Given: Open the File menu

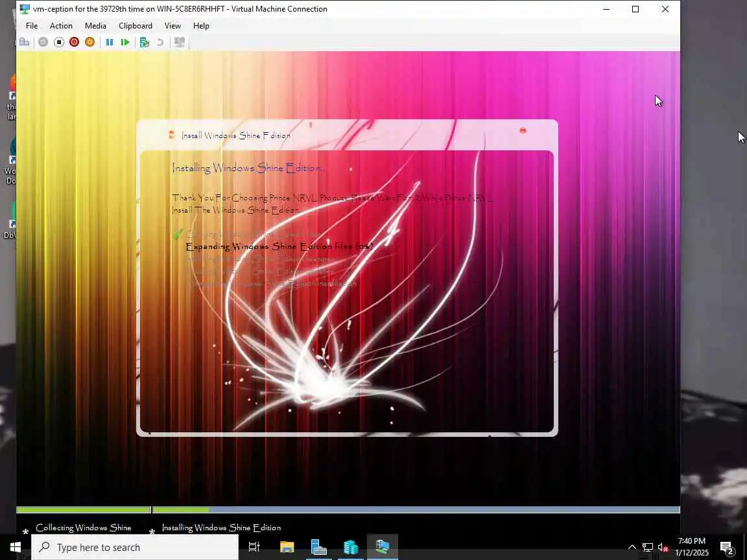Looking at the screenshot, I should [x=32, y=26].
